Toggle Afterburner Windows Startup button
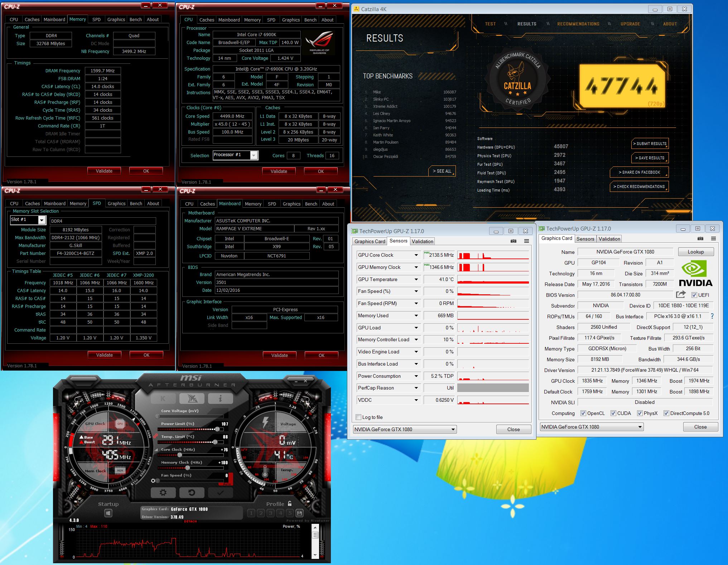Viewport: 728px width, 565px height. coord(108,513)
